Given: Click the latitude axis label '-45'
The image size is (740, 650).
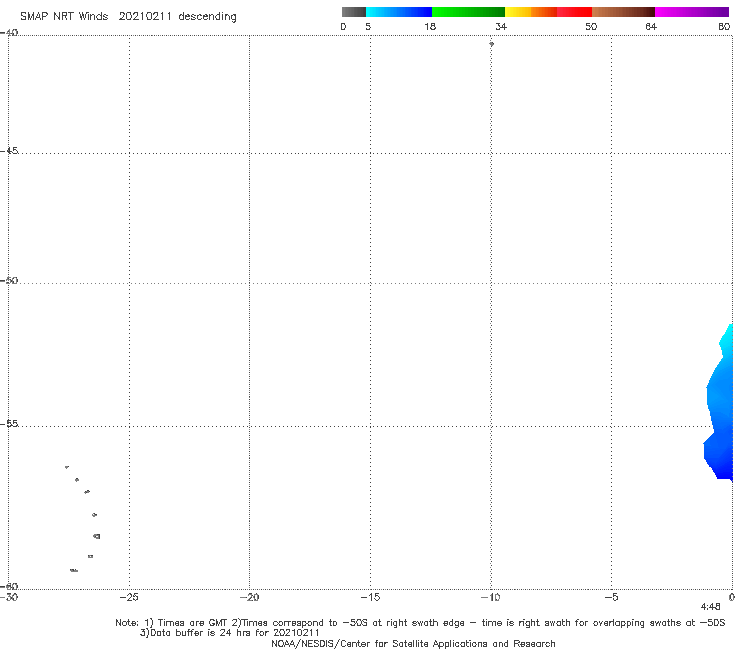Looking at the screenshot, I should (x=9, y=151).
